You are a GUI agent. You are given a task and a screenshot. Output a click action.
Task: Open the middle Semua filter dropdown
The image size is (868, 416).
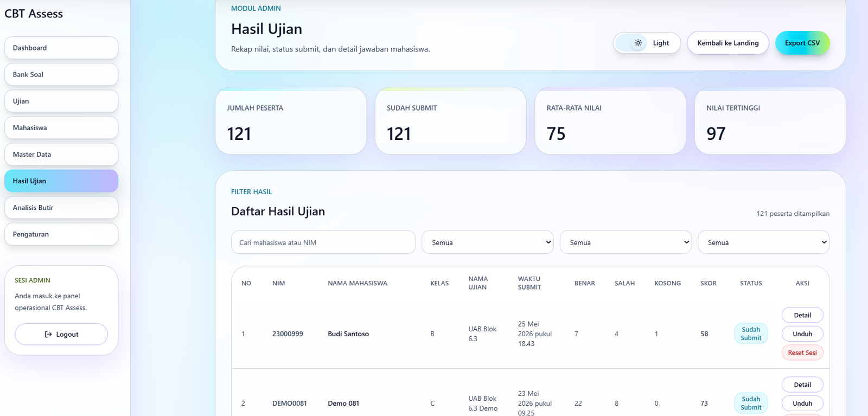coord(626,242)
